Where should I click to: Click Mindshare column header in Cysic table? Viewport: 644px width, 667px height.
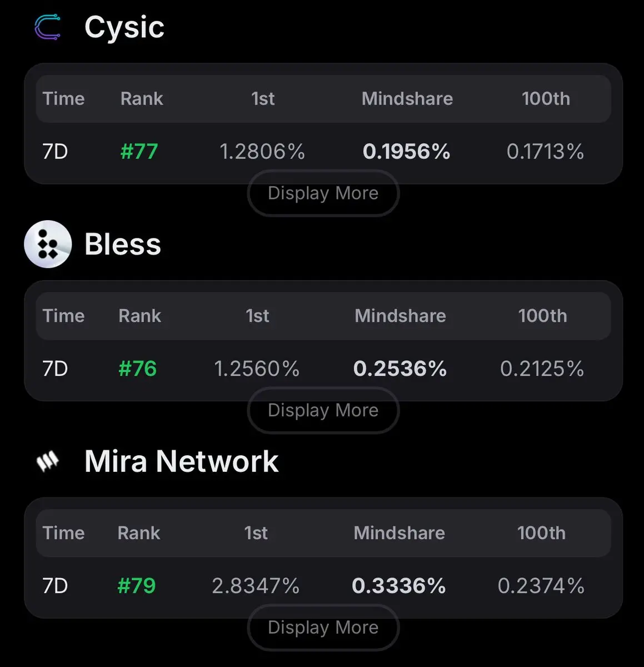407,98
